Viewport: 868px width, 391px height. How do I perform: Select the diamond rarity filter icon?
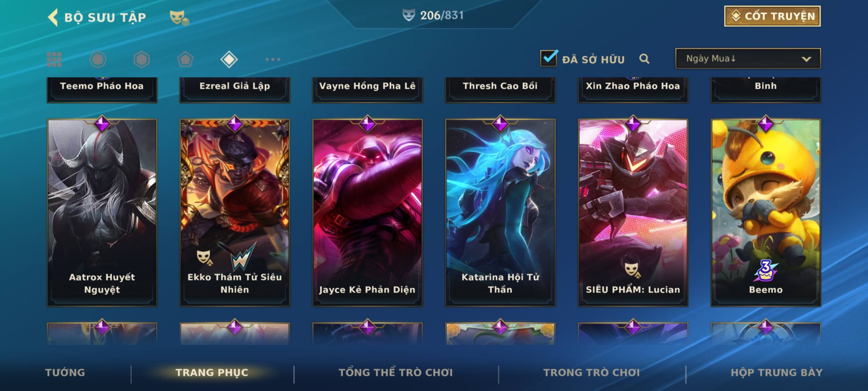(x=229, y=59)
